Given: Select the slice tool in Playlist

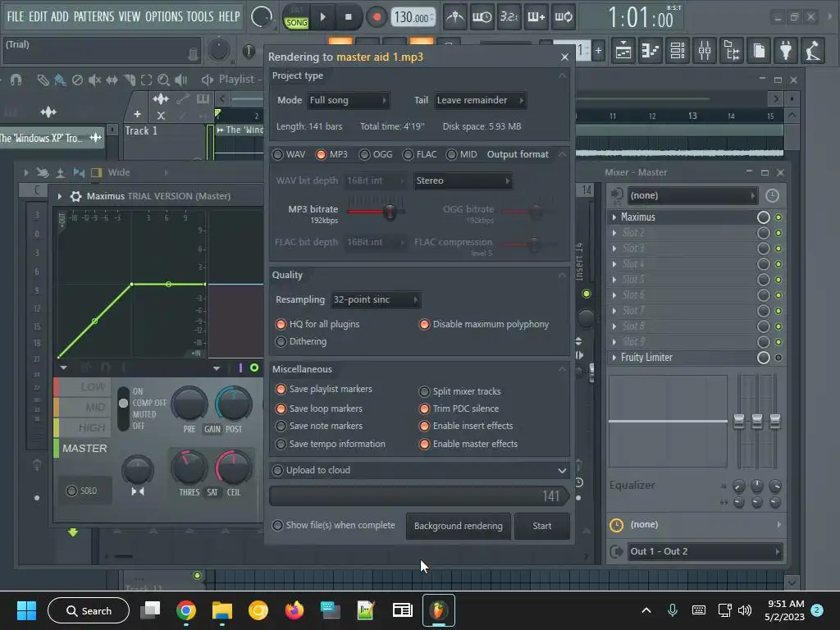Looking at the screenshot, I should pyautogui.click(x=129, y=80).
